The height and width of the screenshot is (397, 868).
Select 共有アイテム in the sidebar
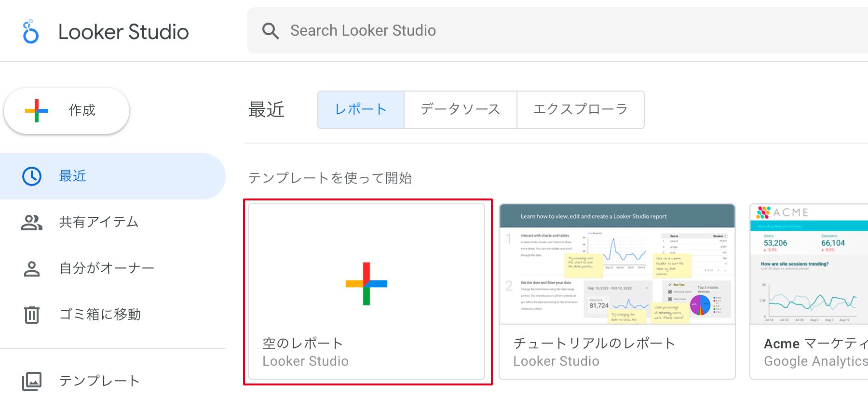[x=99, y=222]
